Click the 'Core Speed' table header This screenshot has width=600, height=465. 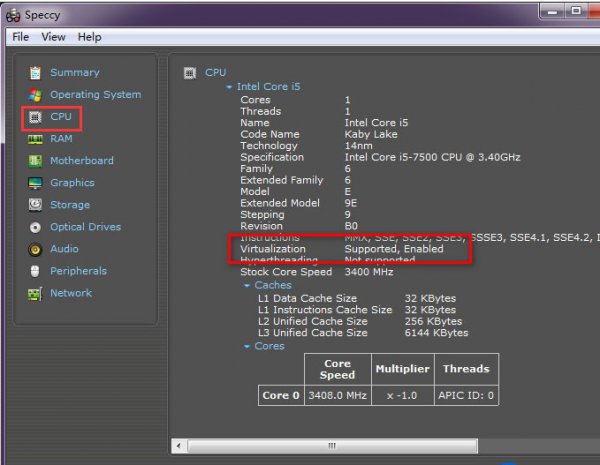[338, 369]
